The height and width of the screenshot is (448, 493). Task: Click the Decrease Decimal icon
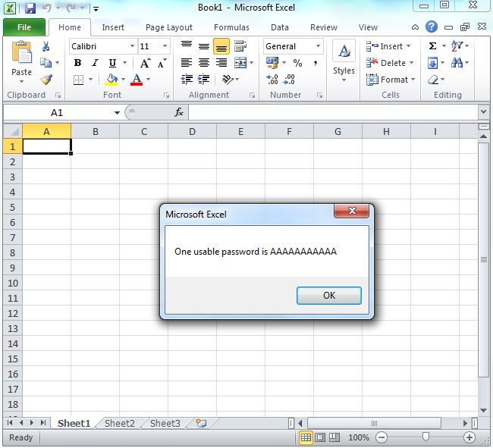289,79
